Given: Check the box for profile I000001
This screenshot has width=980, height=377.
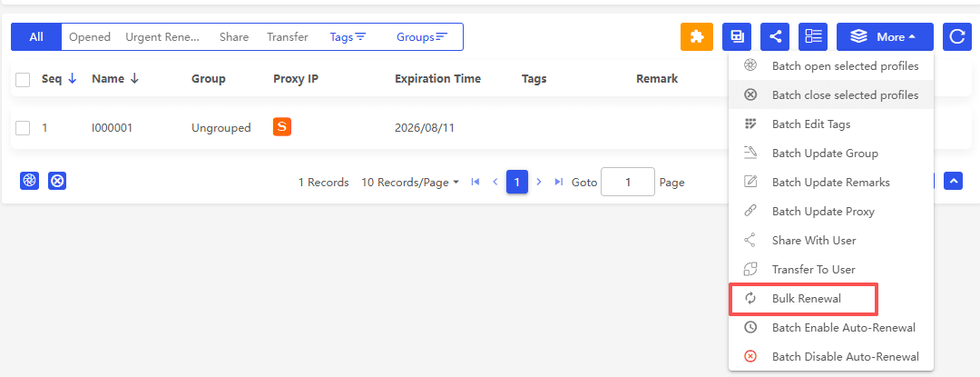Looking at the screenshot, I should (x=23, y=128).
